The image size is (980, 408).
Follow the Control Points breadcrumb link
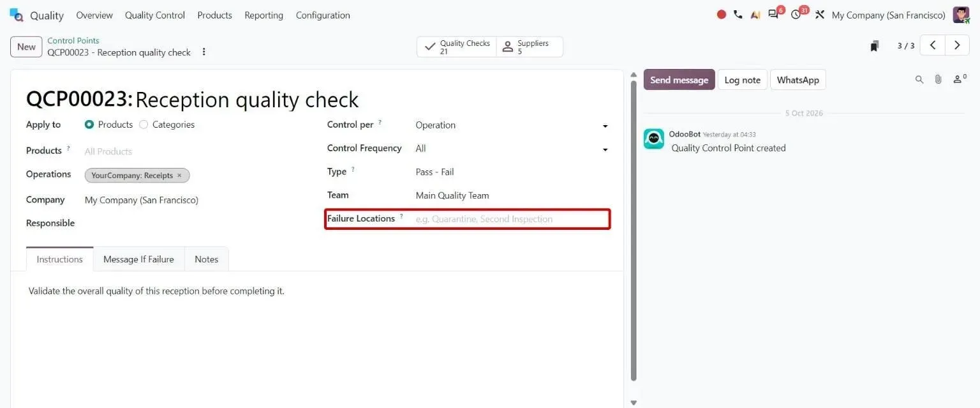[x=73, y=40]
